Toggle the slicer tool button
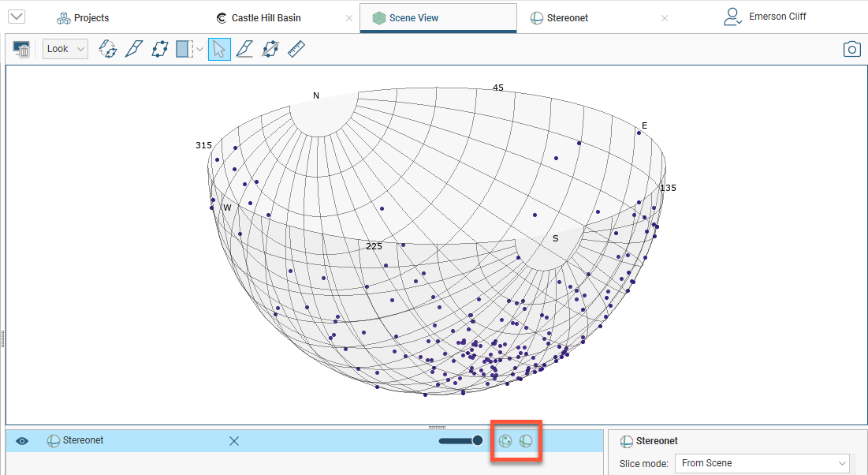The image size is (868, 475). (184, 49)
